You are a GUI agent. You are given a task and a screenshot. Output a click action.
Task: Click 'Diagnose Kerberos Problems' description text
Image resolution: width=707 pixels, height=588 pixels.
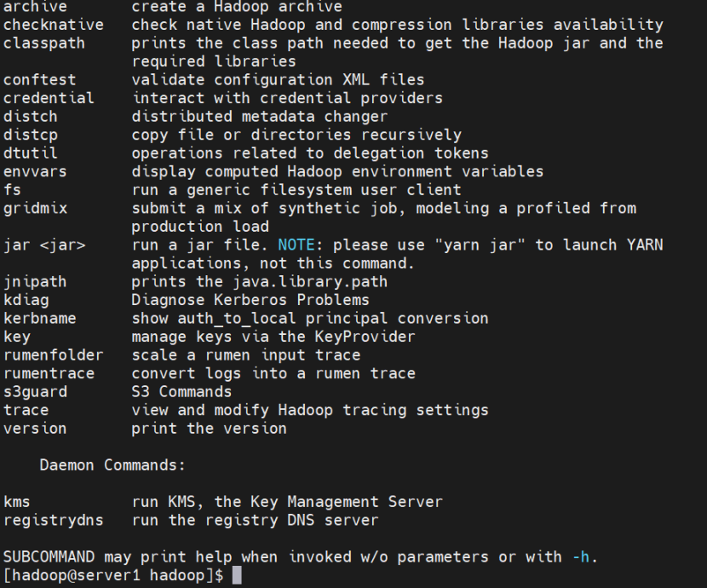(x=250, y=300)
